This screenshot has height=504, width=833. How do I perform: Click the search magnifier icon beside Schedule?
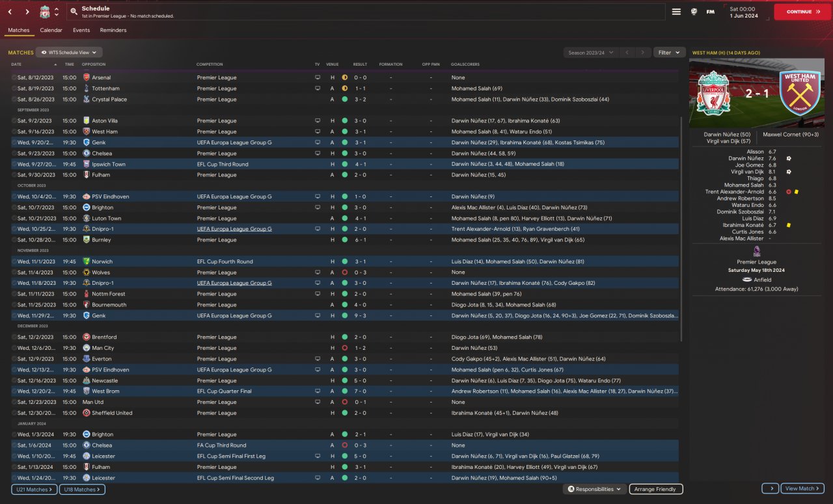coord(74,12)
